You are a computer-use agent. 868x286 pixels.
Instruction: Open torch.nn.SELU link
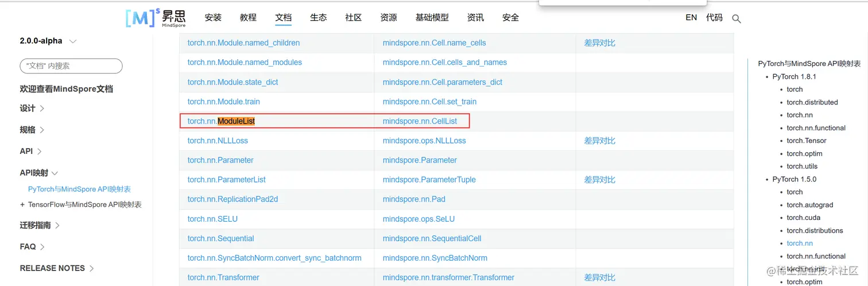(212, 219)
